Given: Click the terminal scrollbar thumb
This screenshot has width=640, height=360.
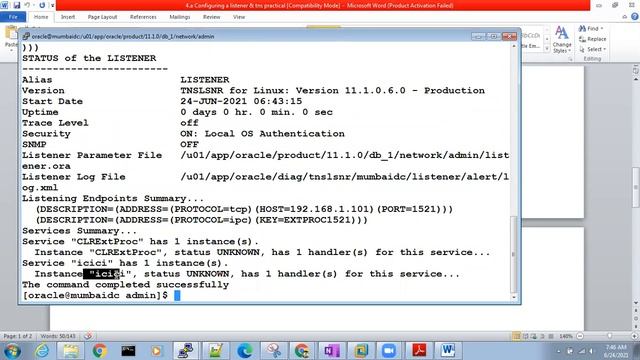Looking at the screenshot, I should click(514, 254).
